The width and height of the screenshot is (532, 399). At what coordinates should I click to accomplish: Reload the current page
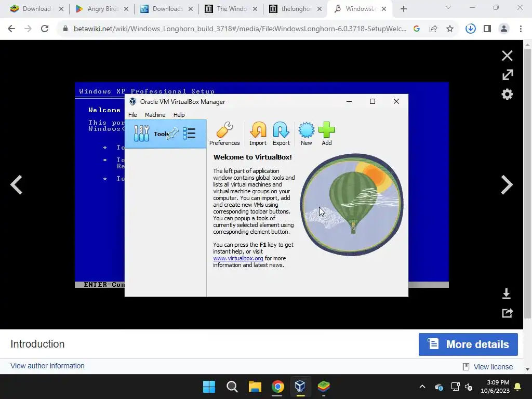tap(45, 29)
